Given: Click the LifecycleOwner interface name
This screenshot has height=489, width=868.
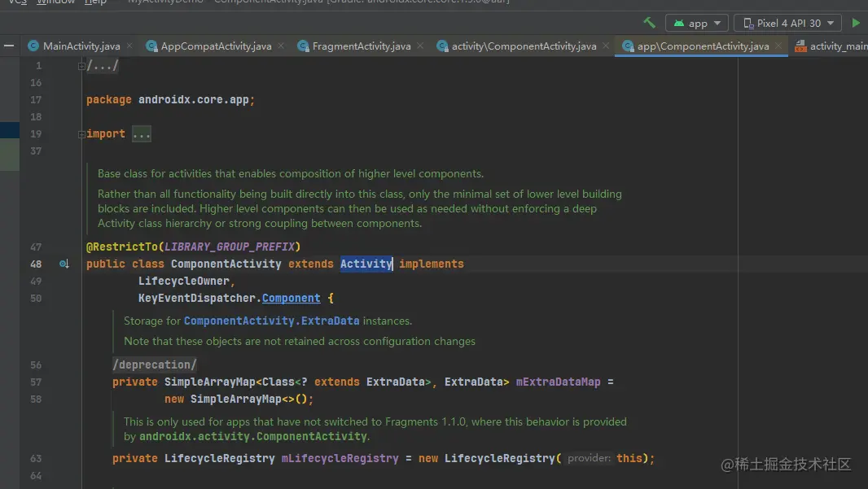Looking at the screenshot, I should click(x=184, y=281).
